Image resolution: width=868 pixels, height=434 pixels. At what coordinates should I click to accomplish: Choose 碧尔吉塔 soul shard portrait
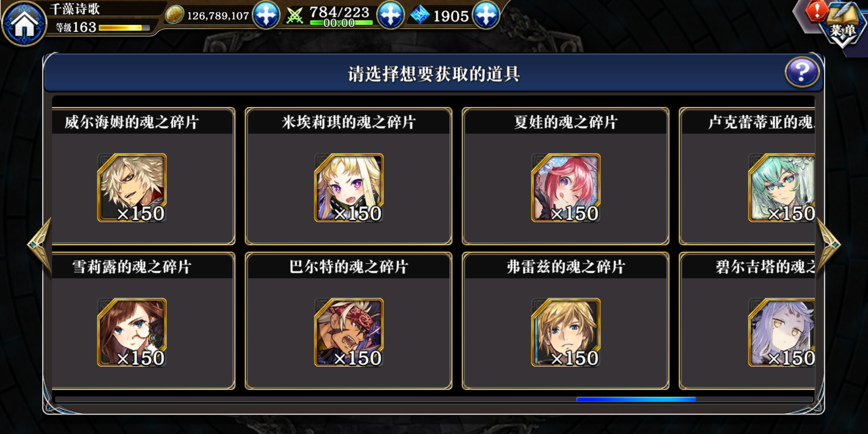[782, 332]
